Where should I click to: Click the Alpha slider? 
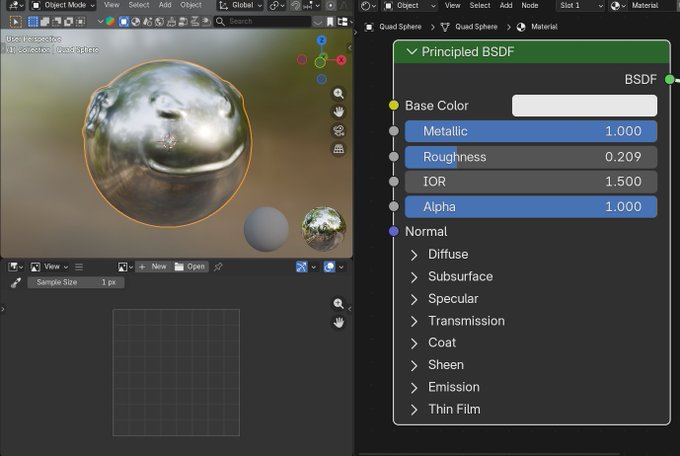coord(531,207)
